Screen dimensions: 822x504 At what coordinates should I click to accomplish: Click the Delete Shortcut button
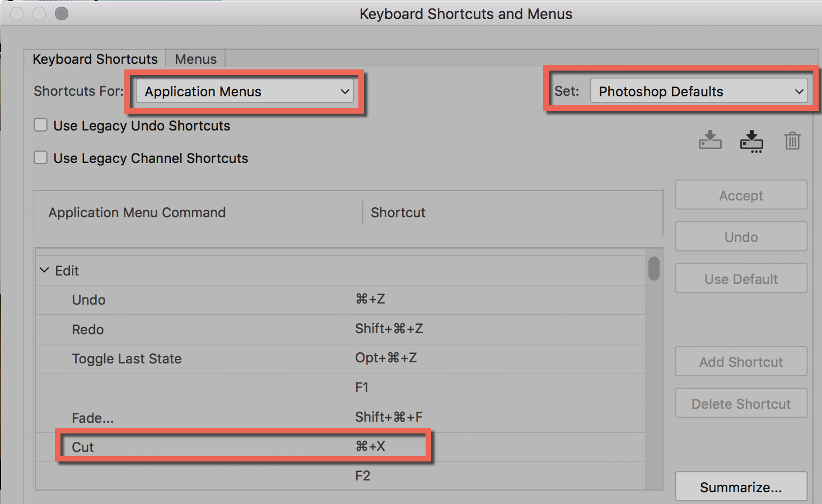click(x=741, y=403)
